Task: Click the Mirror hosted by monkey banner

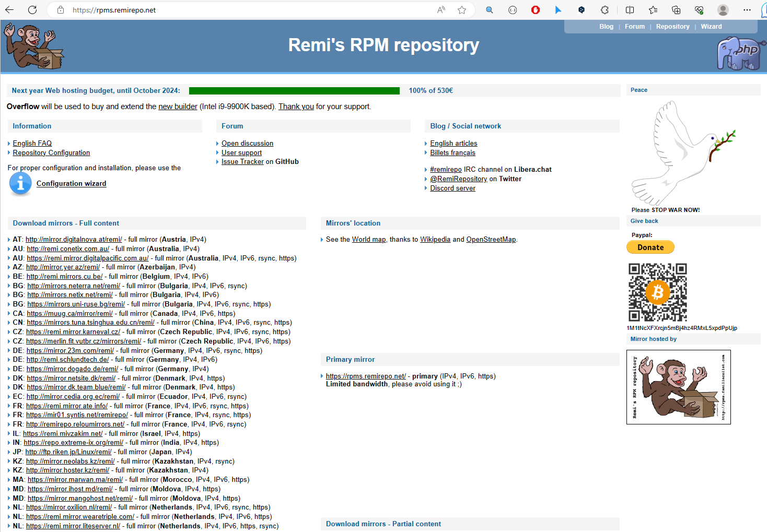Action: (x=678, y=387)
